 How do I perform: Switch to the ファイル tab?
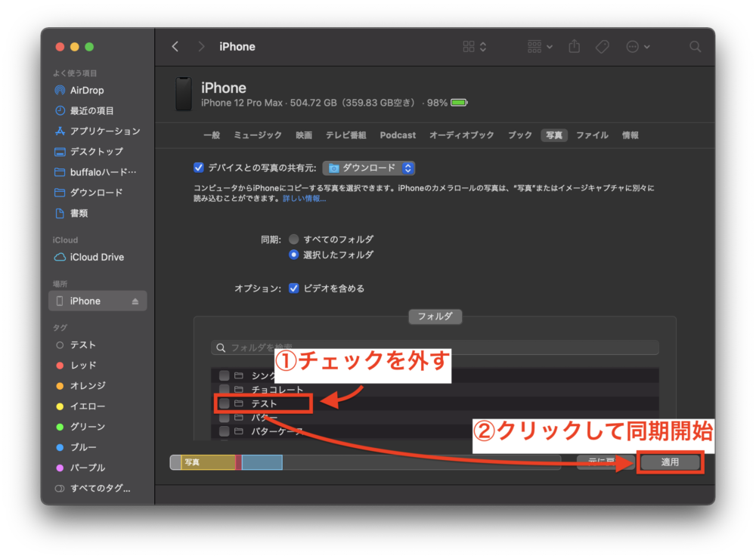click(x=592, y=135)
